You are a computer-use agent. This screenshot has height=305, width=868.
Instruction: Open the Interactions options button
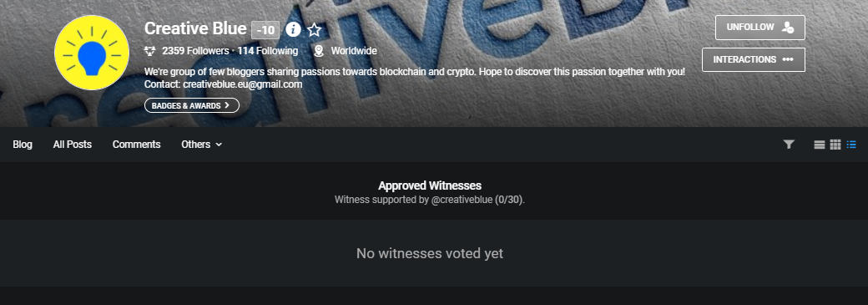coord(754,59)
